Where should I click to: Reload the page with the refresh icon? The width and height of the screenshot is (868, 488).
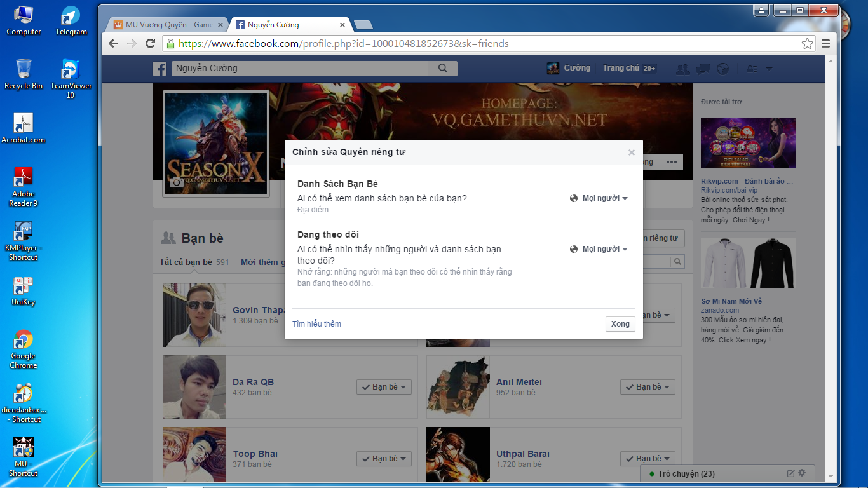coord(151,44)
